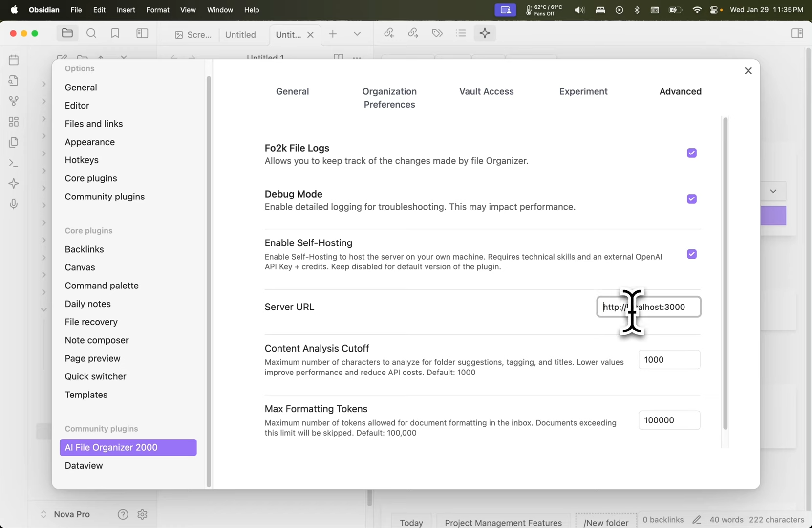
Task: Open Bluetooth menu bar icon
Action: (x=637, y=10)
